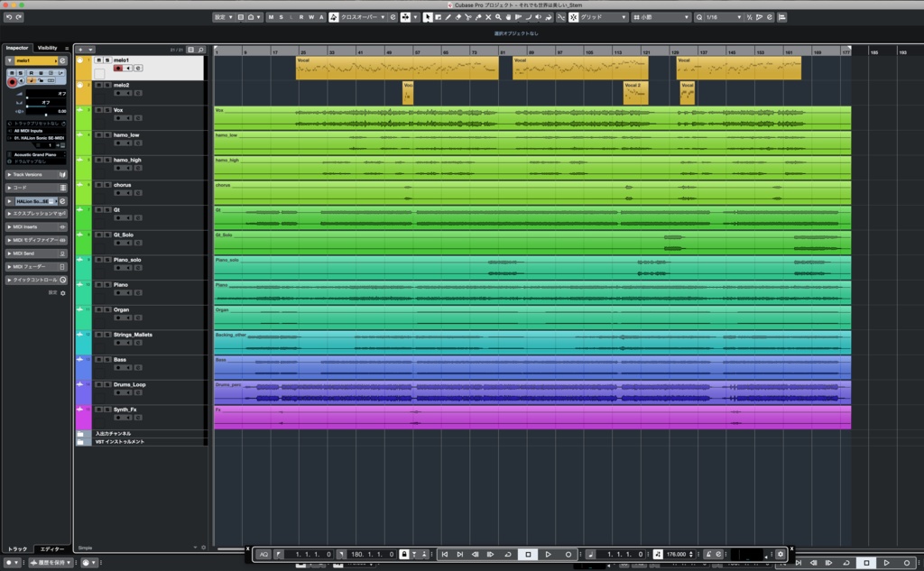Screen dimensions: 924x571
Task: Click the transport Stop button
Action: 528,554
